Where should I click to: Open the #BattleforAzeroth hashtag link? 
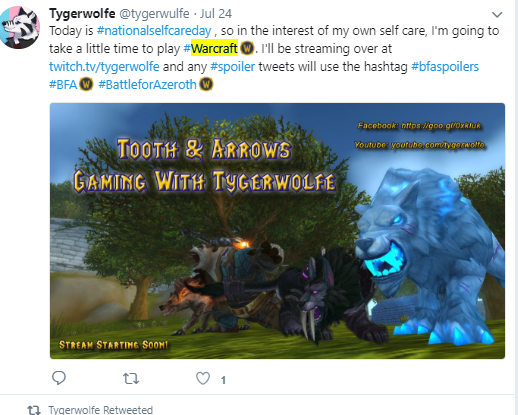147,85
